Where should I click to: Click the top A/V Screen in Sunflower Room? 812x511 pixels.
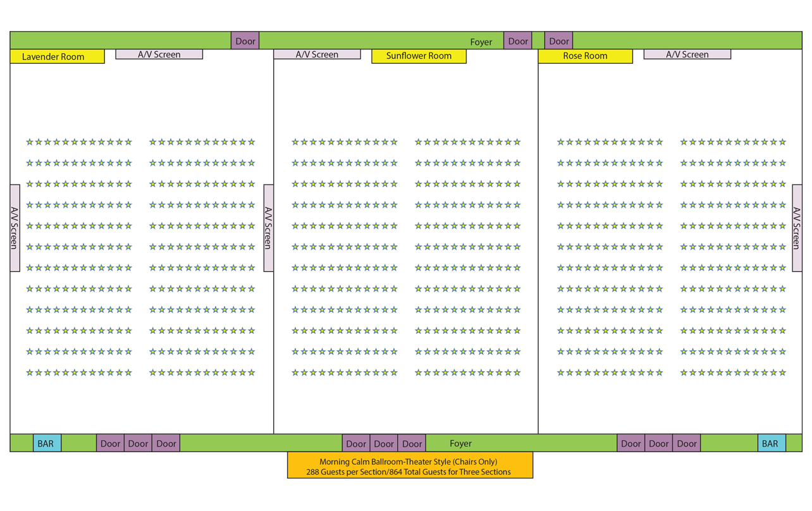[317, 54]
